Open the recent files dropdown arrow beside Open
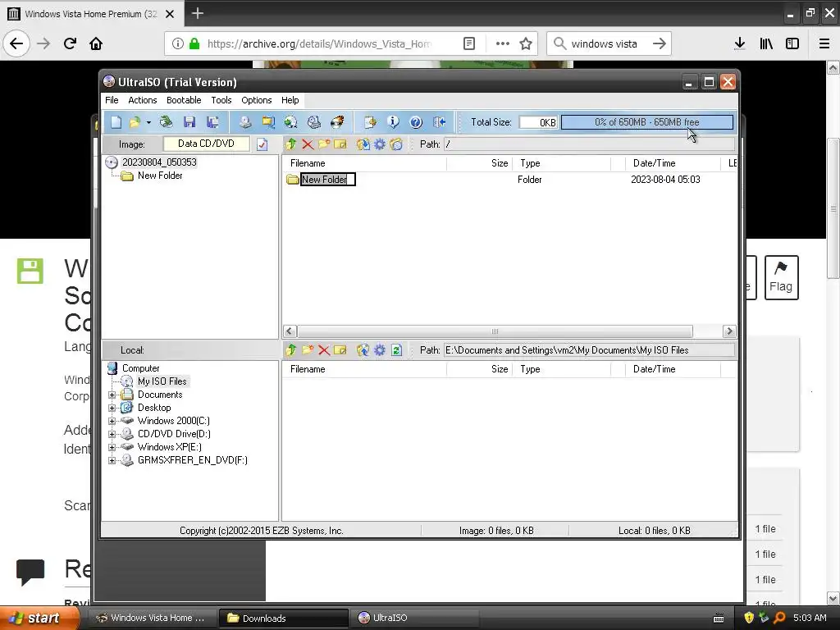Screen dimensions: 840x630 tap(148, 122)
